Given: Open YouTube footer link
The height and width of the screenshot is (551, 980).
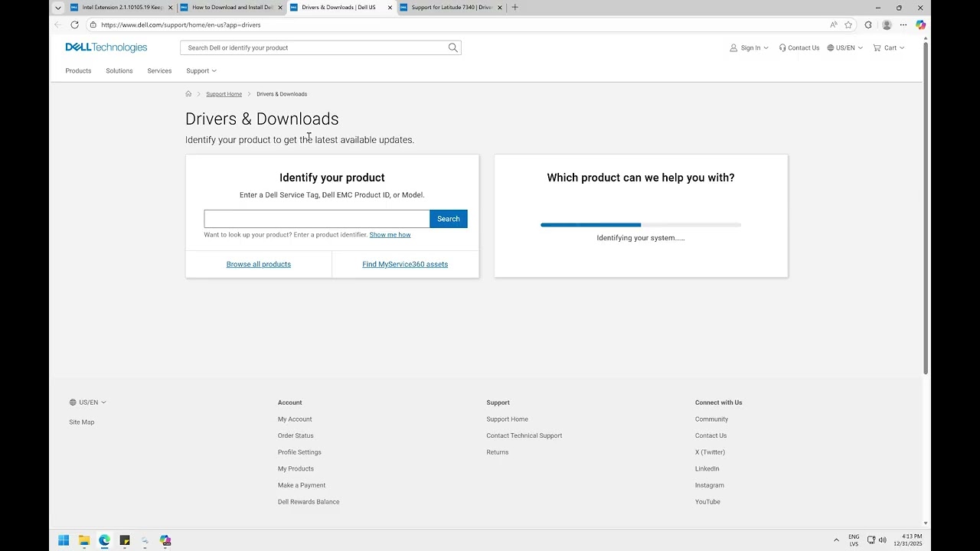Looking at the screenshot, I should [707, 502].
